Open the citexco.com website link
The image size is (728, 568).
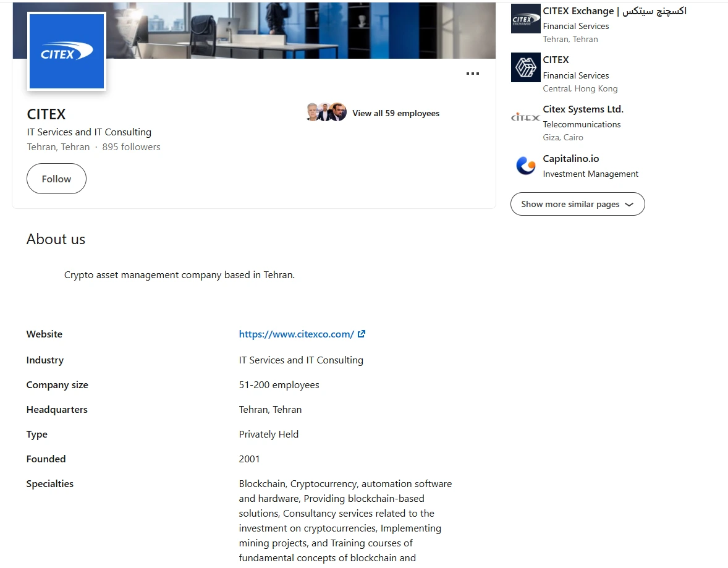tap(296, 334)
